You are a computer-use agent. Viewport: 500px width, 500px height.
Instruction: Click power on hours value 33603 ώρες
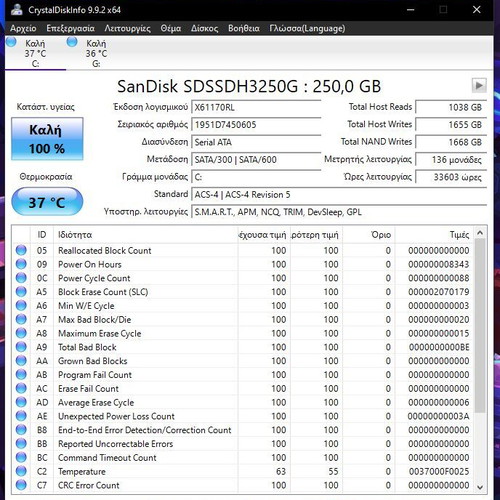[451, 177]
